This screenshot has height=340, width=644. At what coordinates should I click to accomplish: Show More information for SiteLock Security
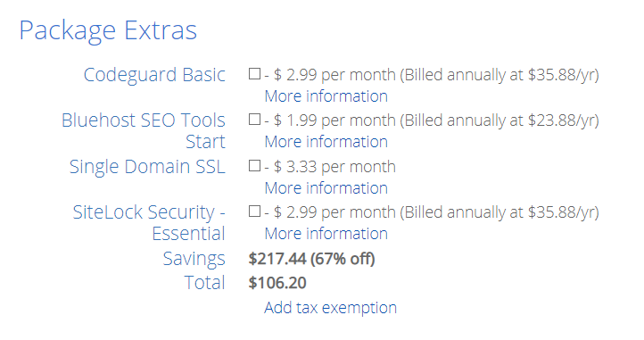pos(326,234)
